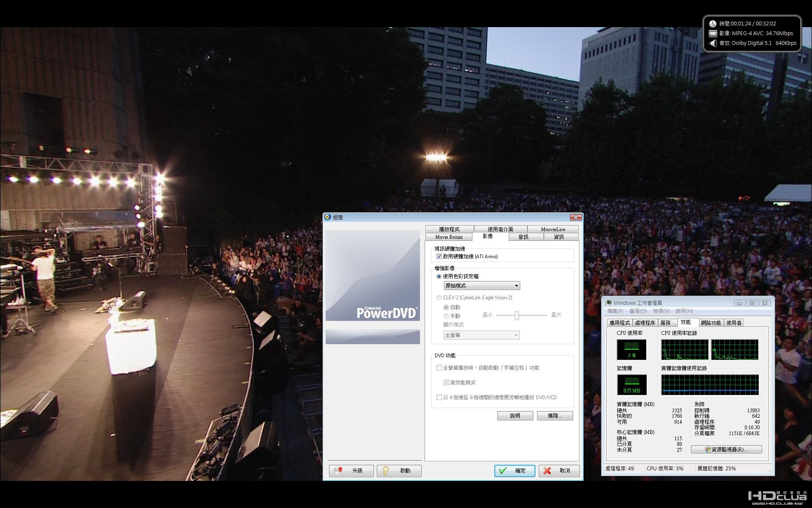812x508 pixels.
Task: Select the CLEV-2 Eagle Vision radio button
Action: (439, 298)
